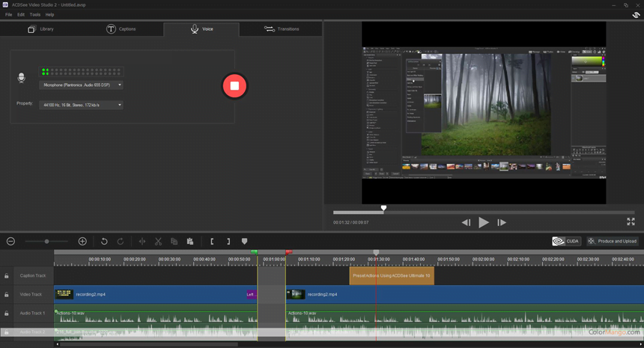
Task: Click the ACDSee Video Studio app icon
Action: coord(5,4)
